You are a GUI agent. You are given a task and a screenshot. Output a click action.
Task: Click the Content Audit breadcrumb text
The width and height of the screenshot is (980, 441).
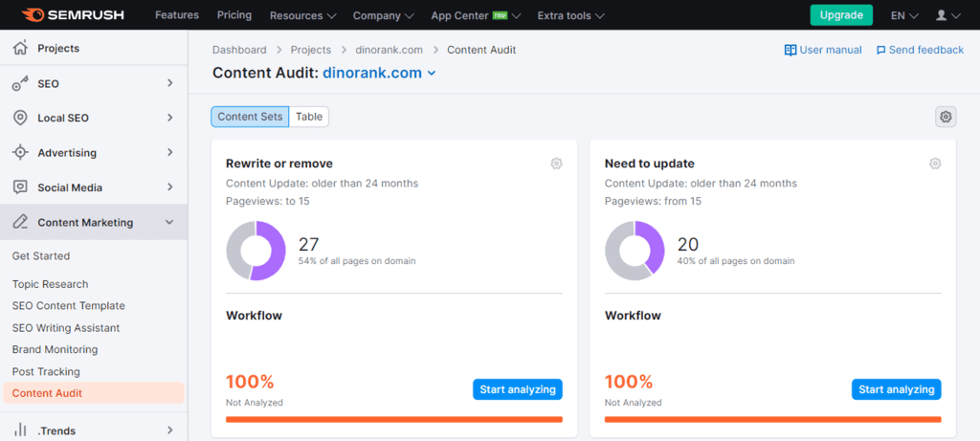point(481,50)
